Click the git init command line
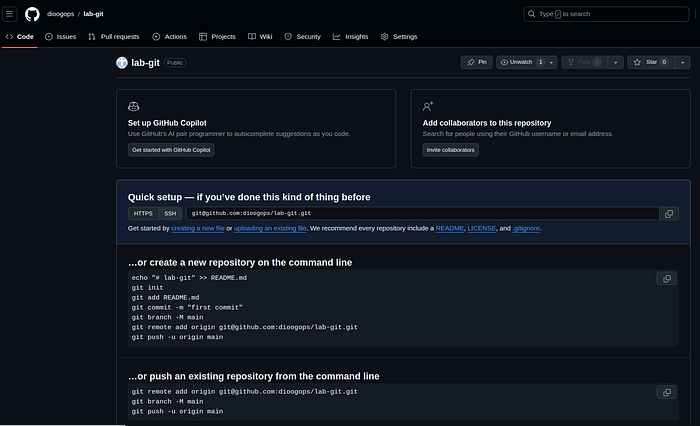The width and height of the screenshot is (700, 426). (147, 288)
